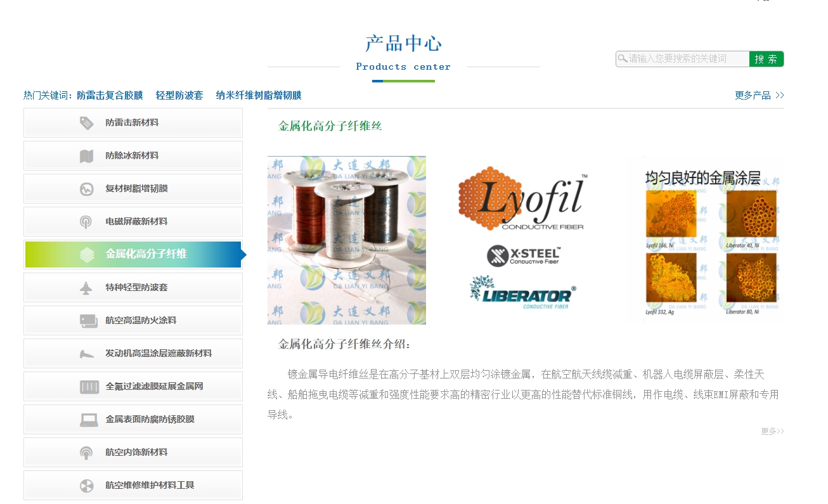Click the tag icon beside 防雷击新材料
The image size is (828, 504).
(x=86, y=123)
